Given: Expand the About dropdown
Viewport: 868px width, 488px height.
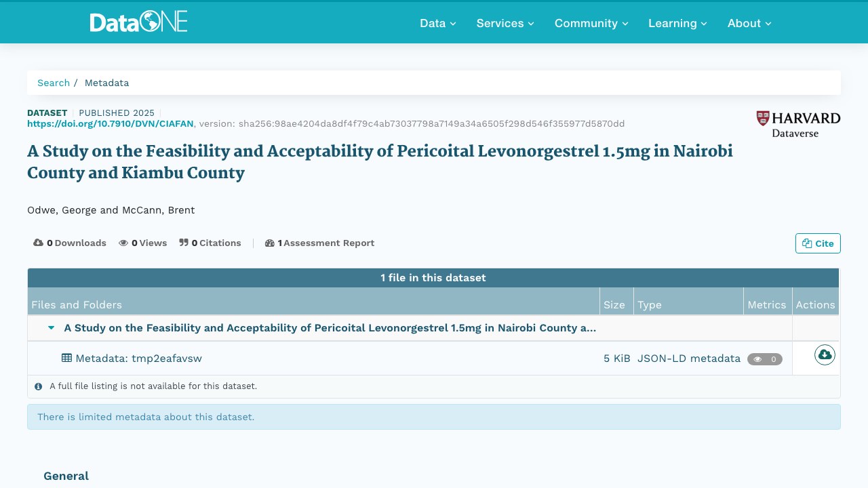Looking at the screenshot, I should [749, 23].
